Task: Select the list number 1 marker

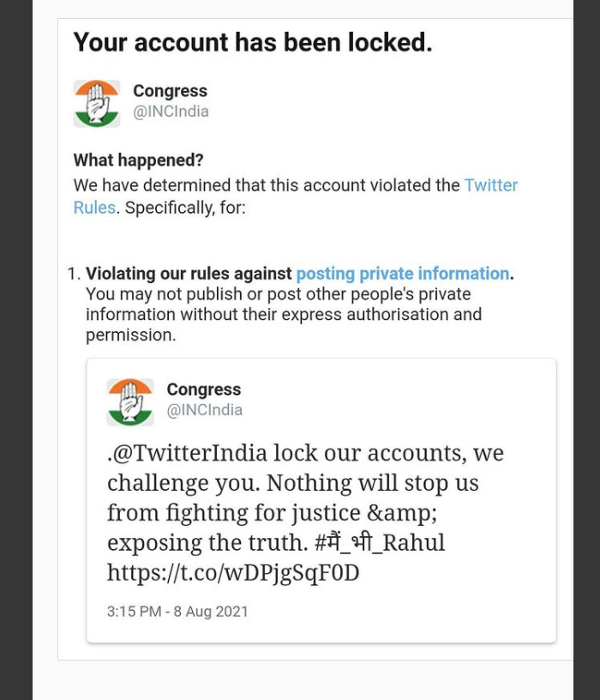Action: click(74, 274)
